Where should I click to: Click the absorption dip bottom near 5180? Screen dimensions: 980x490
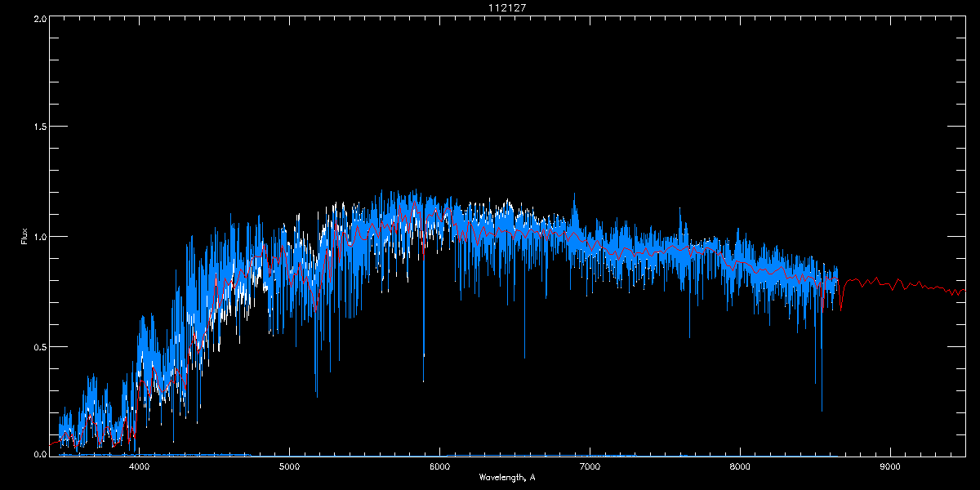coord(317,394)
